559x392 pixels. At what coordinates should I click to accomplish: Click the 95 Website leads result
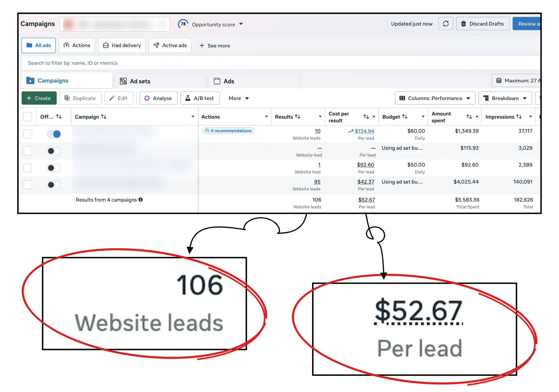coord(317,182)
